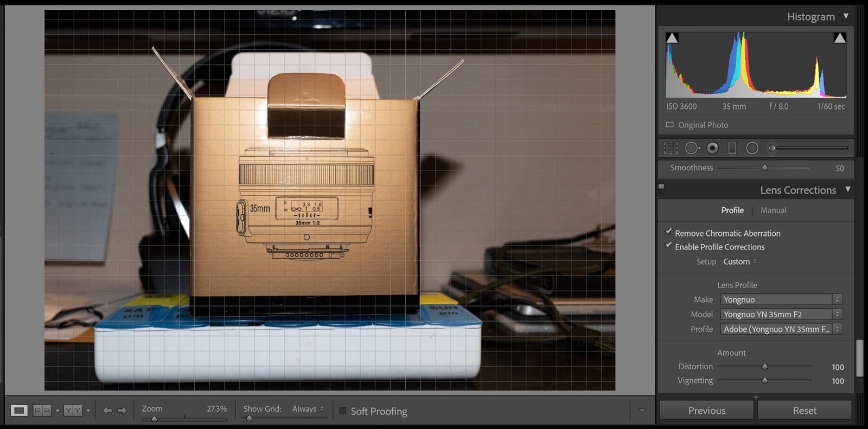Switch to Loupe view in toolbar
The width and height of the screenshot is (868, 429).
click(x=19, y=411)
